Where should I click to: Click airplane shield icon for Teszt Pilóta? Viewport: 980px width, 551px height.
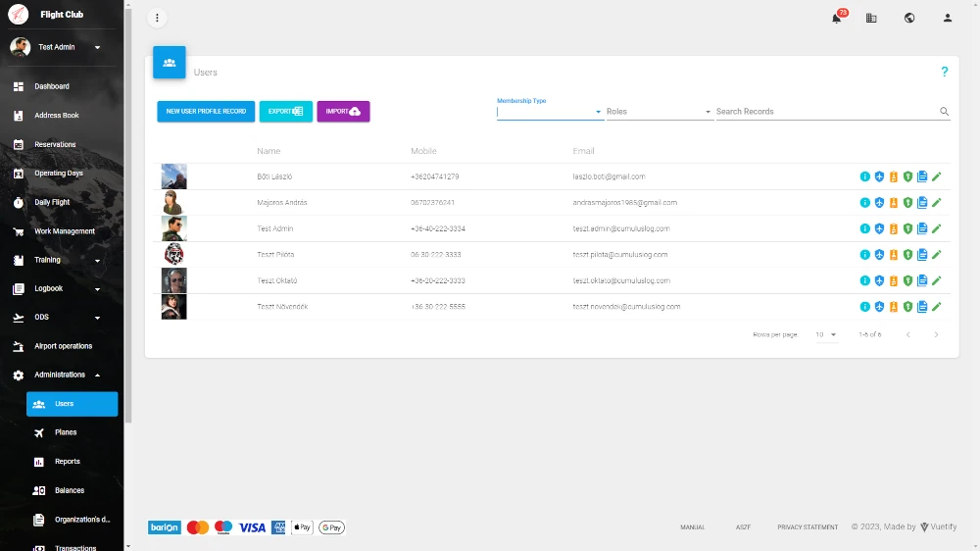(x=879, y=255)
